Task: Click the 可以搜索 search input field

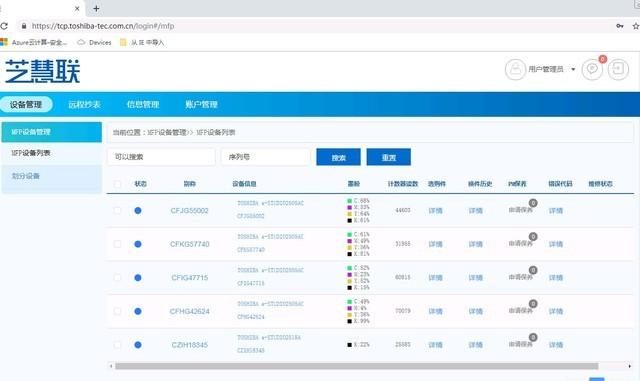Action: [x=161, y=157]
